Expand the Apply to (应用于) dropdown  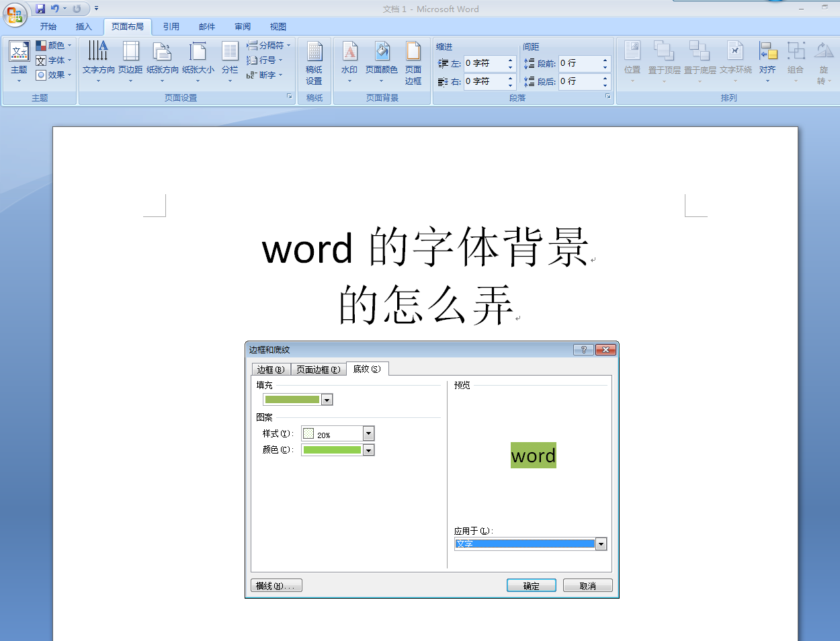coord(601,544)
